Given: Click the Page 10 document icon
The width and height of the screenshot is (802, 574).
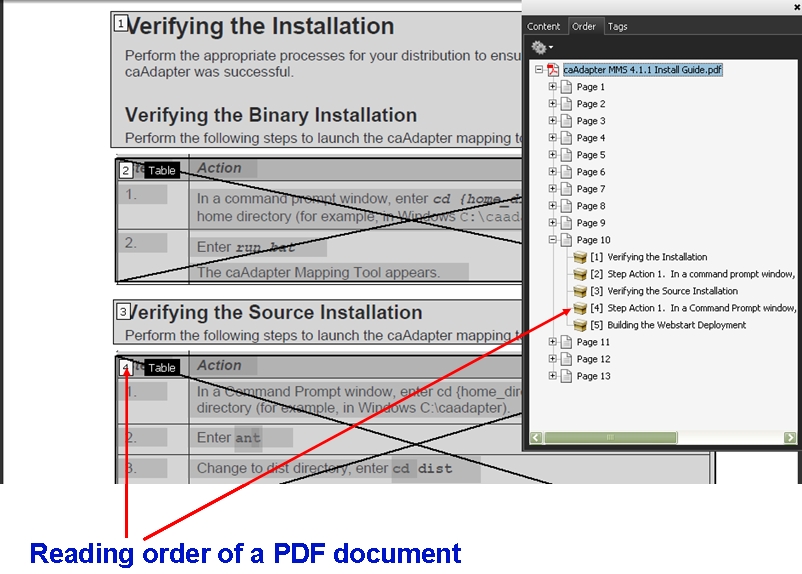Looking at the screenshot, I should pos(566,240).
